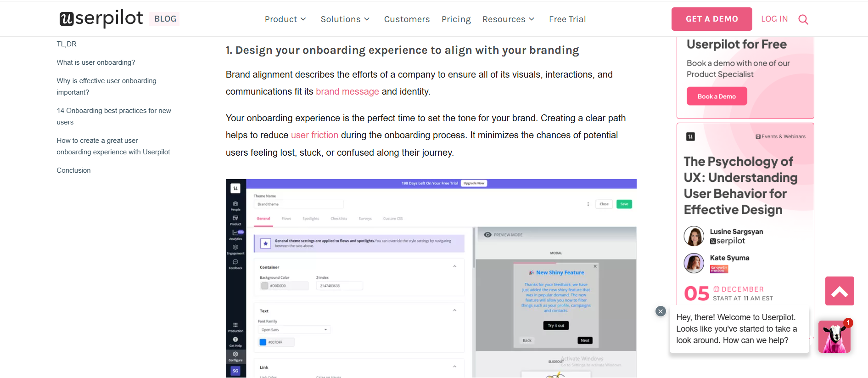Click the Try it out button in modal preview
868x378 pixels.
click(556, 325)
